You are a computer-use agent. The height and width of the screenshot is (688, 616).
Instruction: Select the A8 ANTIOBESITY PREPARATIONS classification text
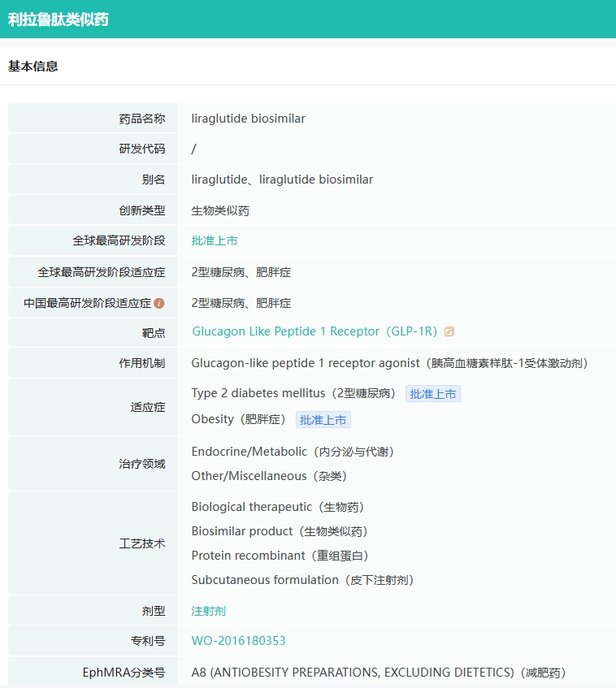pyautogui.click(x=379, y=673)
